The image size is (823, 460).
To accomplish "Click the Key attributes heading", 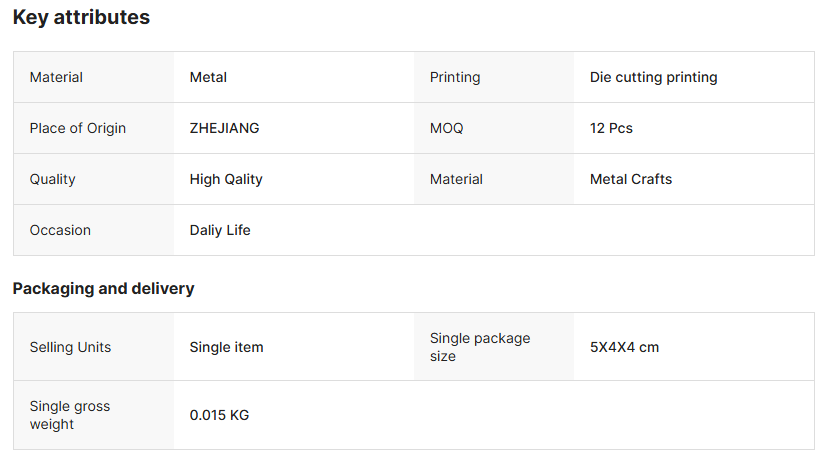I will (x=81, y=17).
